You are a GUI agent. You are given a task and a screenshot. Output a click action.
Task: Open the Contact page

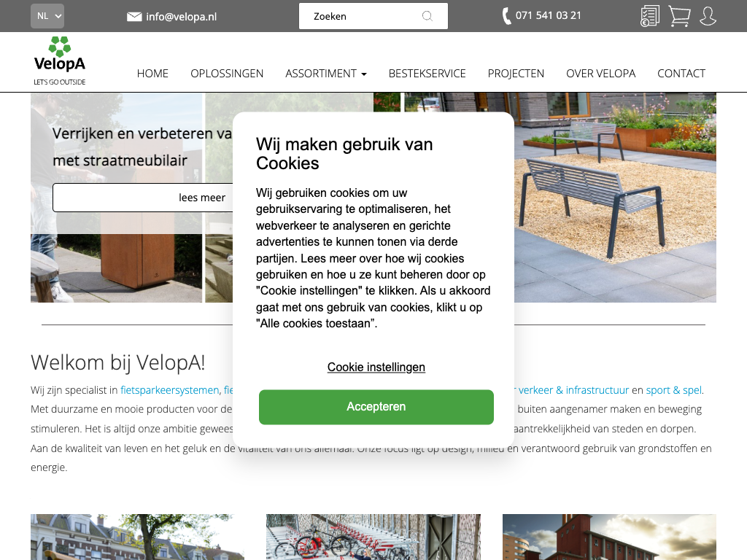(x=681, y=74)
